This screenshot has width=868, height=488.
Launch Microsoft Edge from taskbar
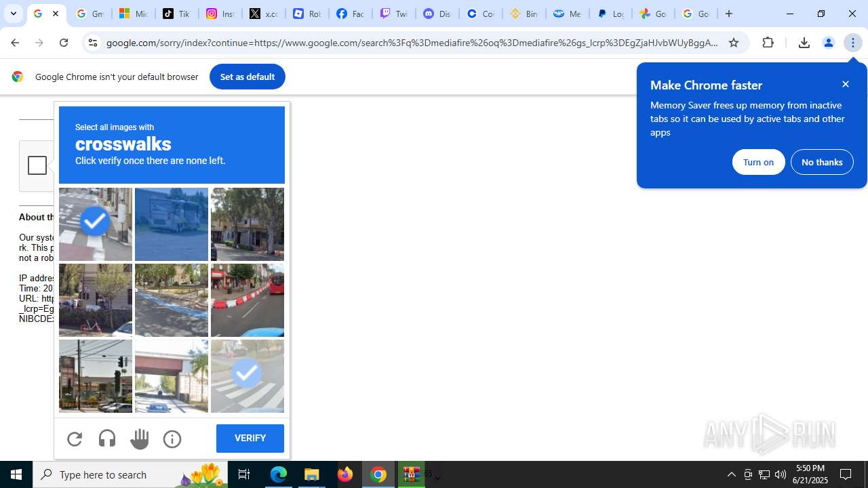click(279, 474)
